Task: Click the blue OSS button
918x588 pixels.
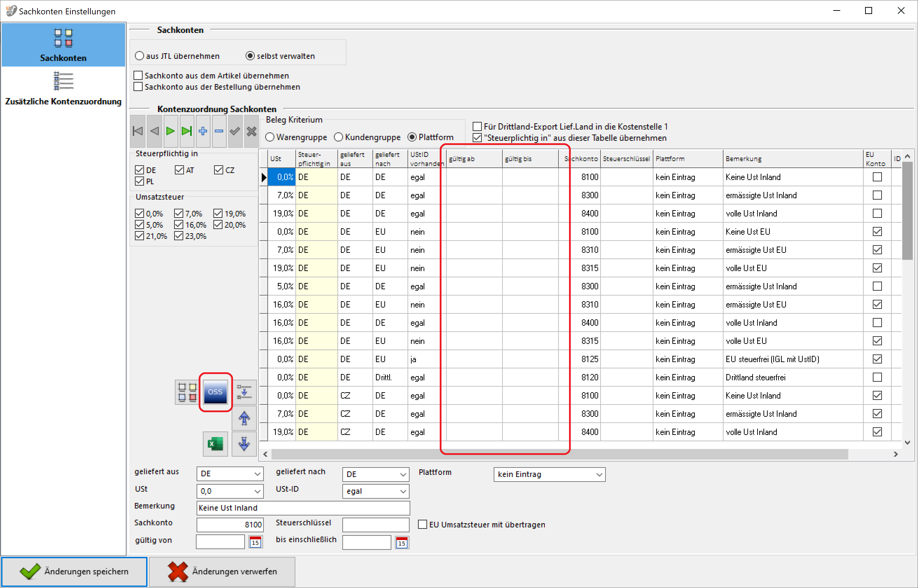Action: click(215, 392)
